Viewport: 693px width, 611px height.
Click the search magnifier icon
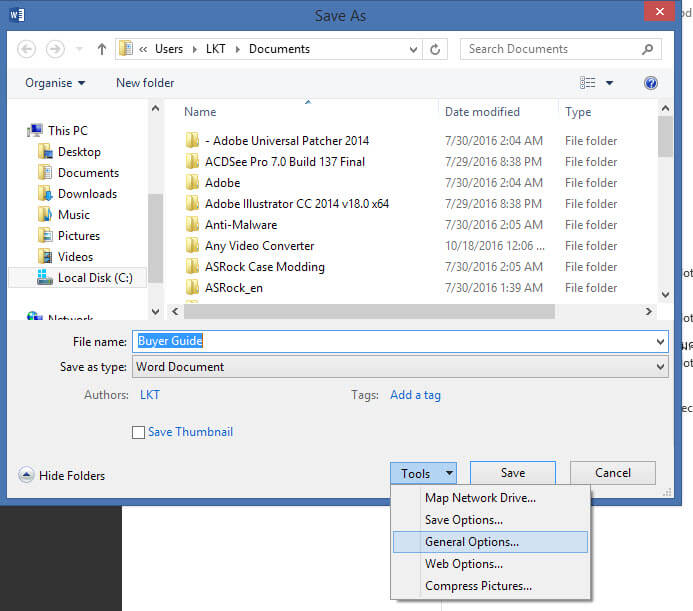pyautogui.click(x=647, y=49)
